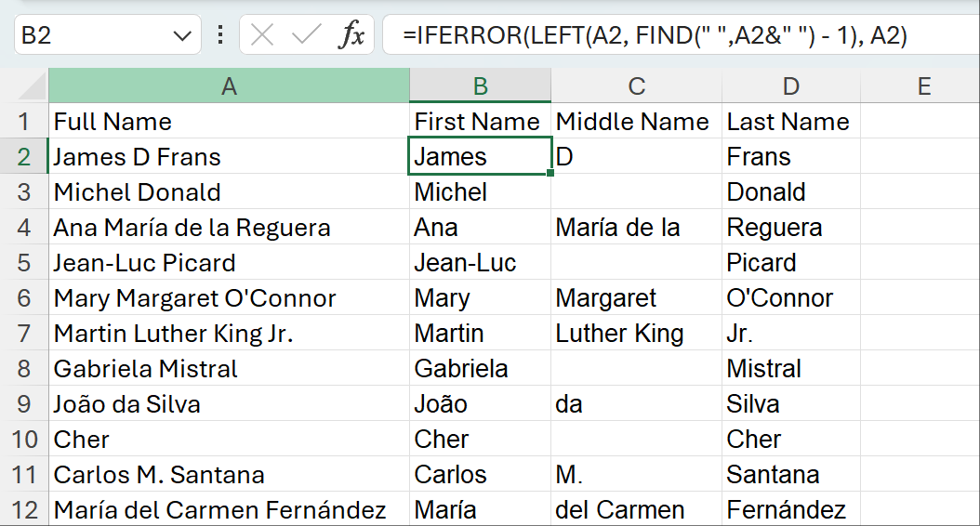Click the fill handle of cell B2
Viewport: 980px width, 526px height.
550,174
